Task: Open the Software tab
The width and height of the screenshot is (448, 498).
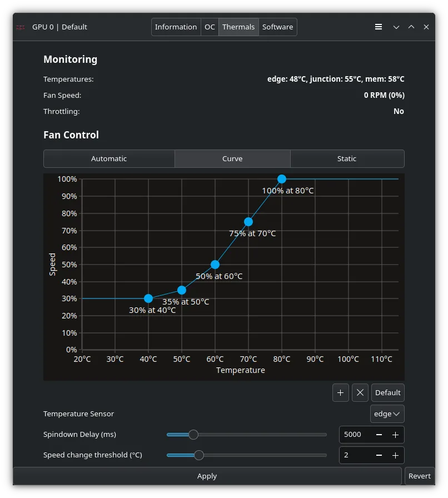Action: point(277,27)
